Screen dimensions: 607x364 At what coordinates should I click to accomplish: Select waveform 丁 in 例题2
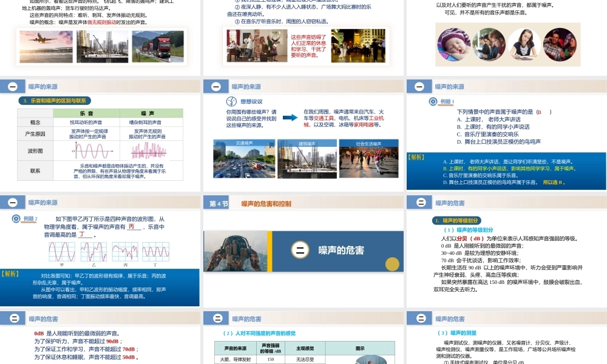(x=155, y=252)
